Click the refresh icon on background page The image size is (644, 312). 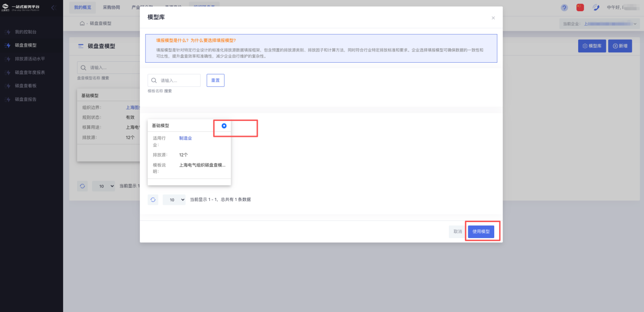pos(82,186)
